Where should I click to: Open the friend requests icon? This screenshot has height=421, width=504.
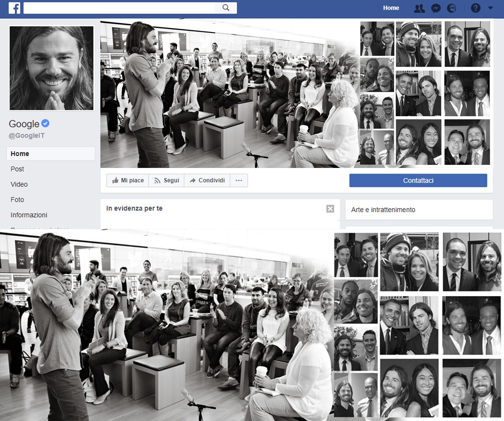point(419,8)
